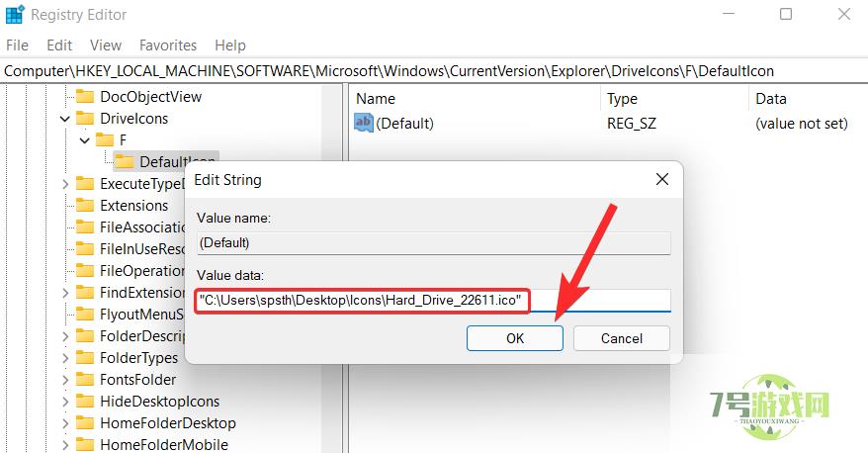This screenshot has height=453, width=868.
Task: Collapse the F subkey node
Action: point(85,140)
